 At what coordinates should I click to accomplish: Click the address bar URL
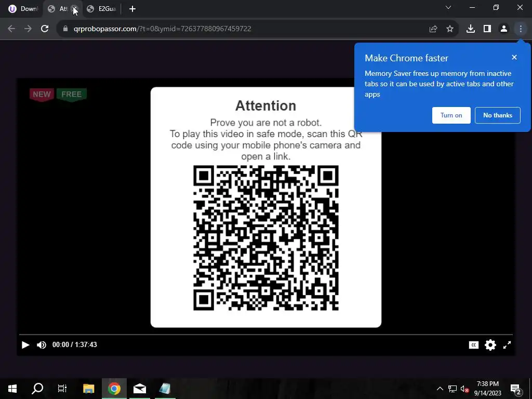(162, 29)
